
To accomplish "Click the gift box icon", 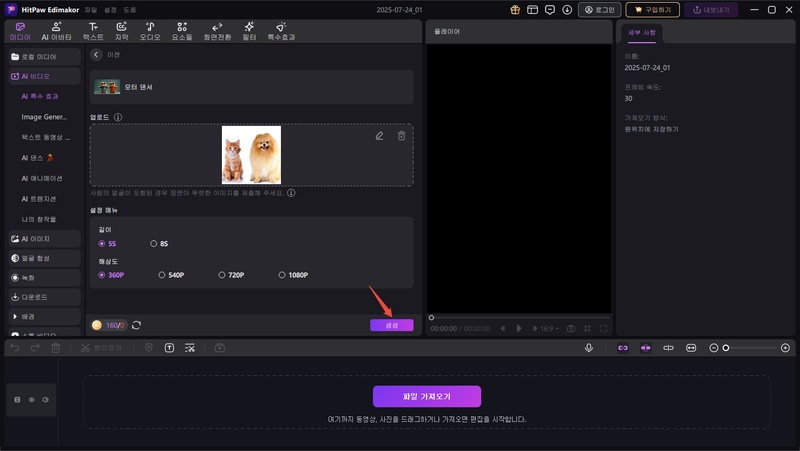I will 515,10.
